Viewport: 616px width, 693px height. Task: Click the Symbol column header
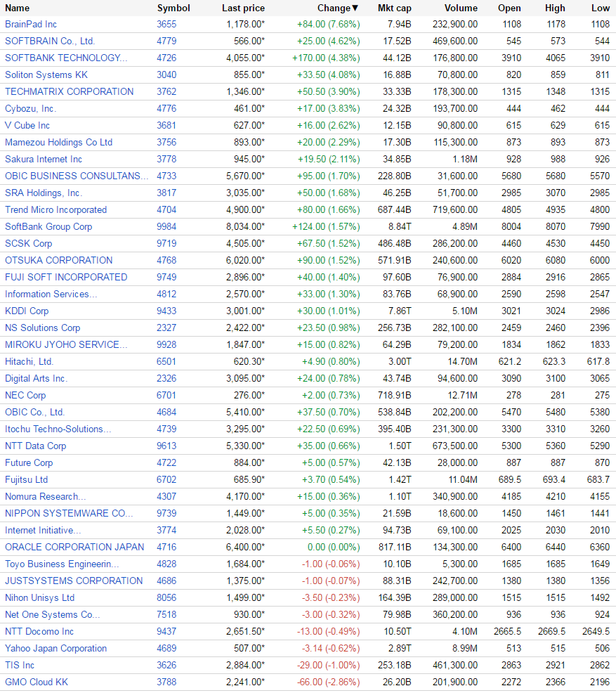click(173, 8)
